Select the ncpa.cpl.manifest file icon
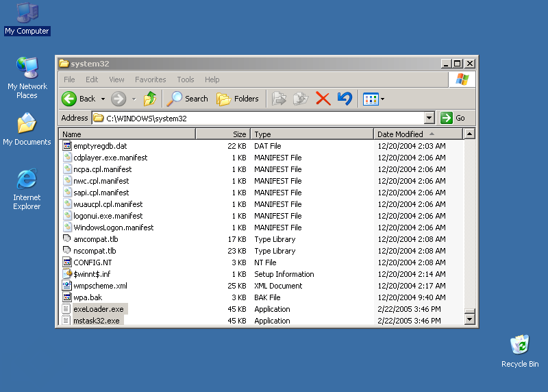 coord(67,169)
